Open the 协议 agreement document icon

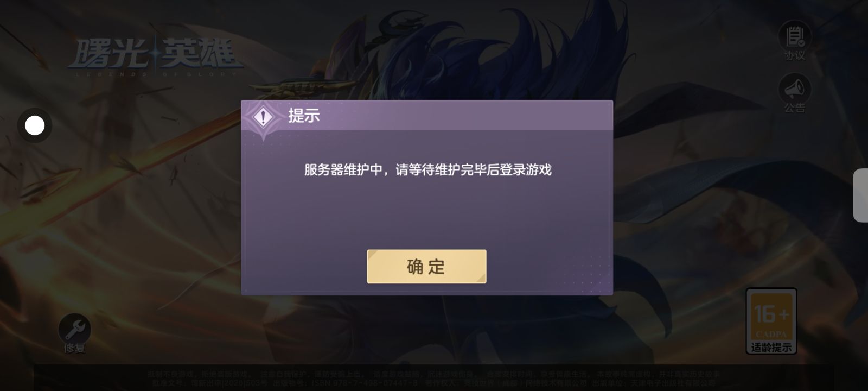point(795,36)
